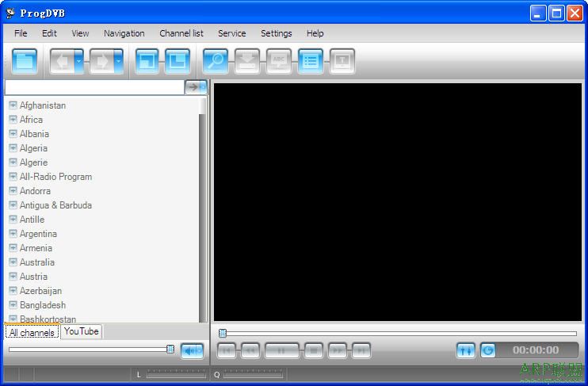Expand the Argentina tree node
This screenshot has height=386, width=588.
click(13, 234)
